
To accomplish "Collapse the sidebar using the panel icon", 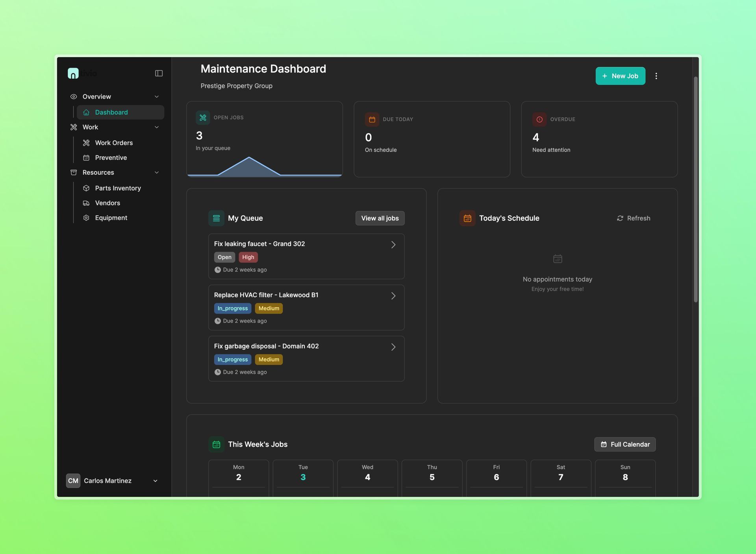I will point(159,73).
